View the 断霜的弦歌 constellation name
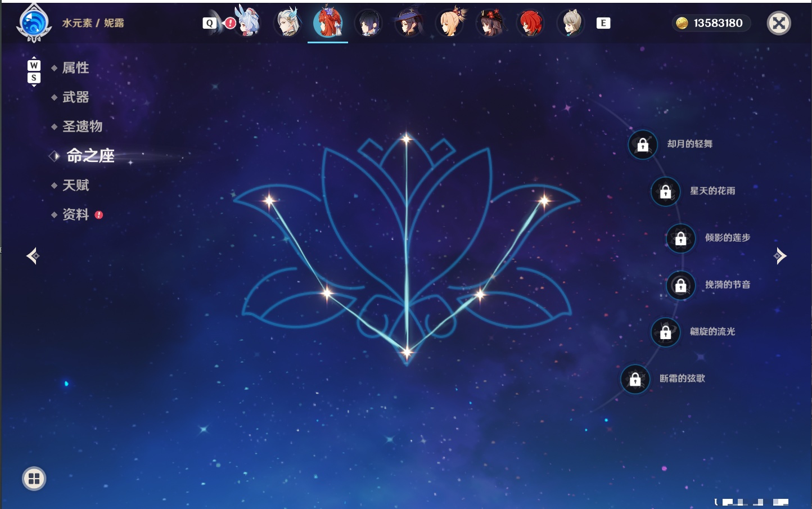The height and width of the screenshot is (509, 812). (x=682, y=379)
